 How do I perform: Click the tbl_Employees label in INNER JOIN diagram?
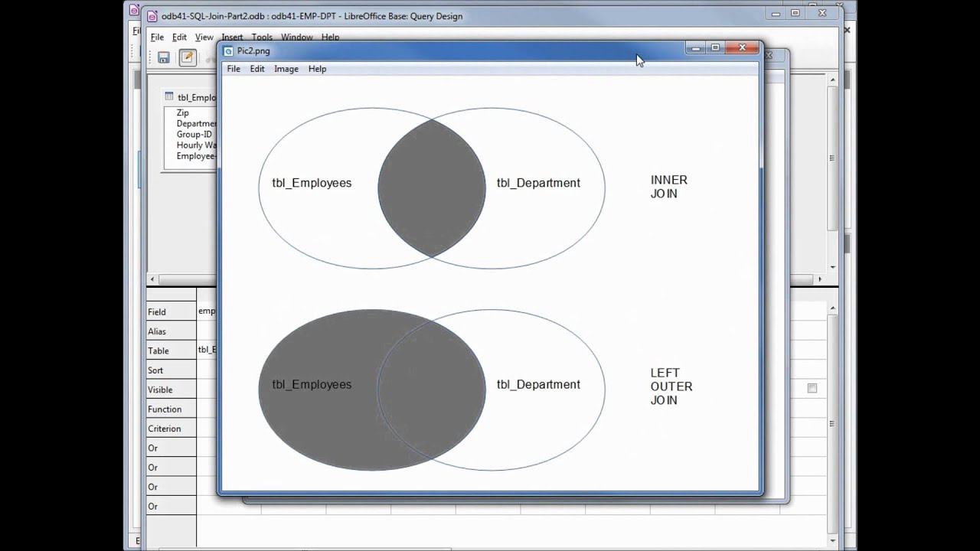click(312, 183)
